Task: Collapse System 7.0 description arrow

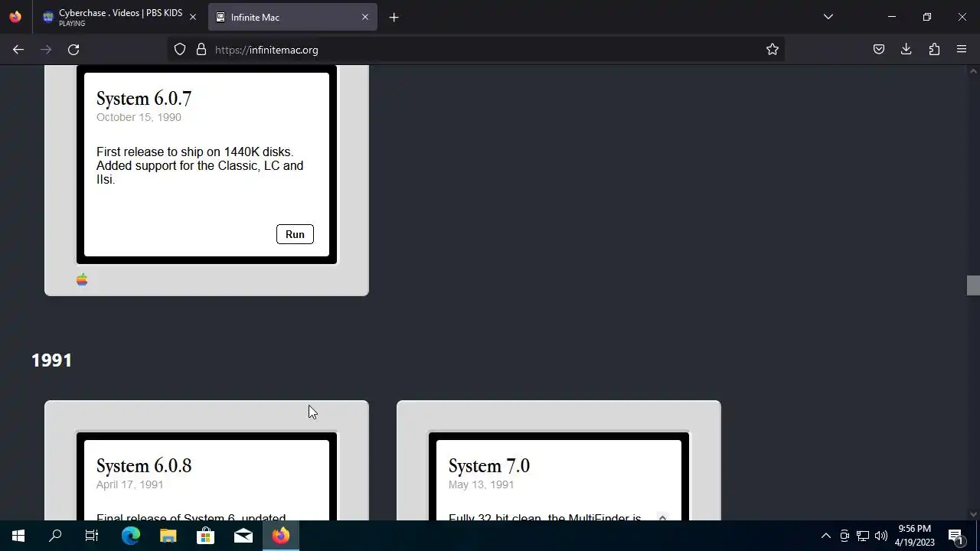Action: [x=662, y=517]
